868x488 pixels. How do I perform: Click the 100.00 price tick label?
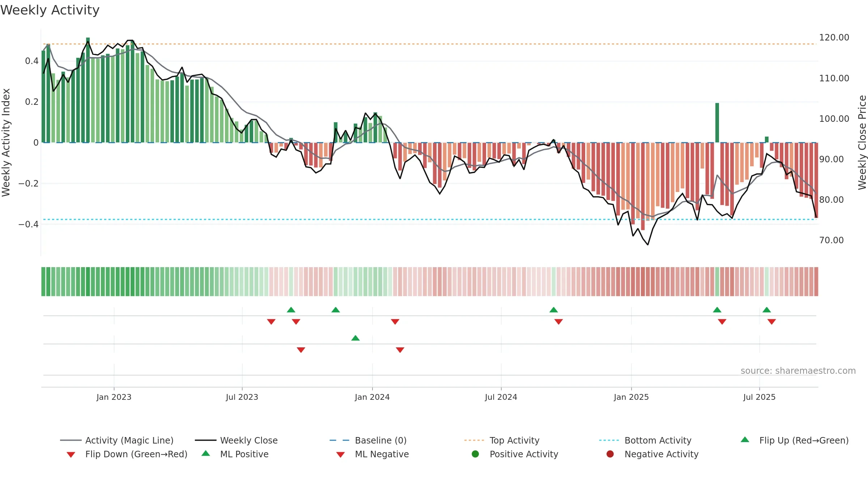point(834,119)
